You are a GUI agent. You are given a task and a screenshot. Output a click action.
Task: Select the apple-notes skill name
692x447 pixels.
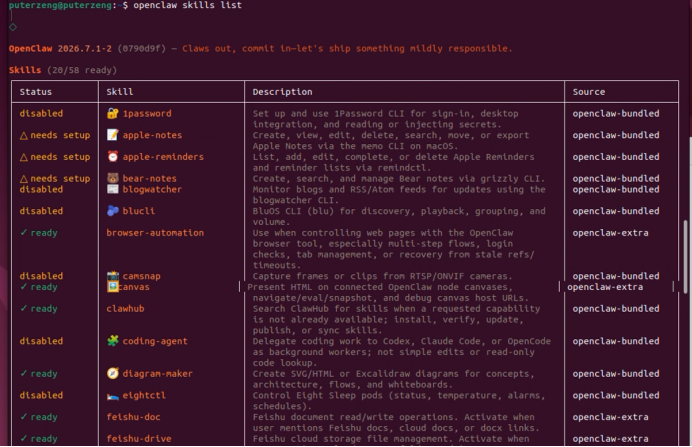(152, 135)
